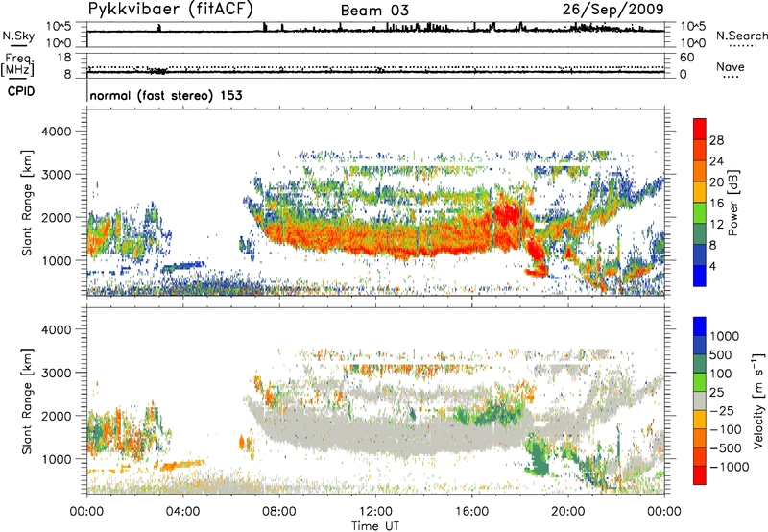Click the 'CPID' label
768x532 pixels.
pos(21,91)
